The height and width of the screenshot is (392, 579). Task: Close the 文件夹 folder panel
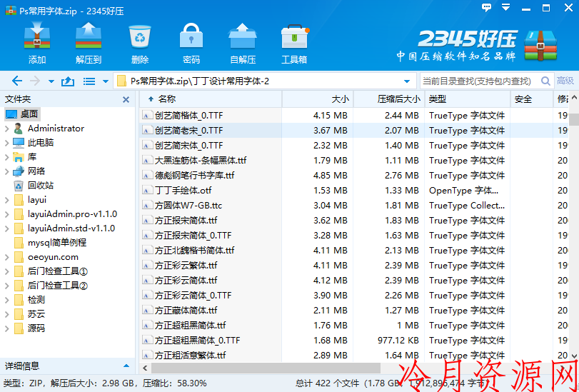(x=126, y=99)
